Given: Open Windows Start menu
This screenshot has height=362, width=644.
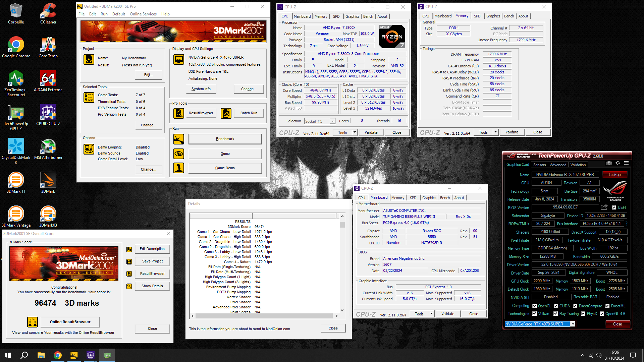Looking at the screenshot, I should click(8, 355).
